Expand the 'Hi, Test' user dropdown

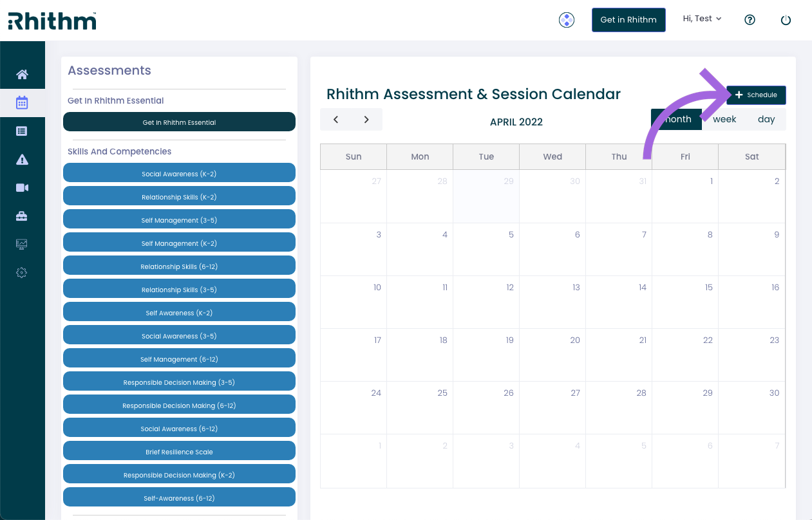702,19
